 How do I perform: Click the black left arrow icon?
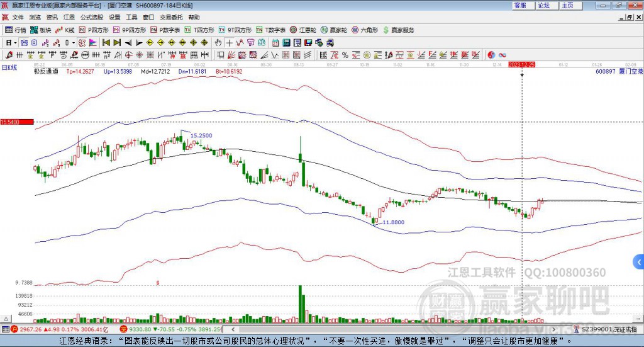[x=128, y=43]
